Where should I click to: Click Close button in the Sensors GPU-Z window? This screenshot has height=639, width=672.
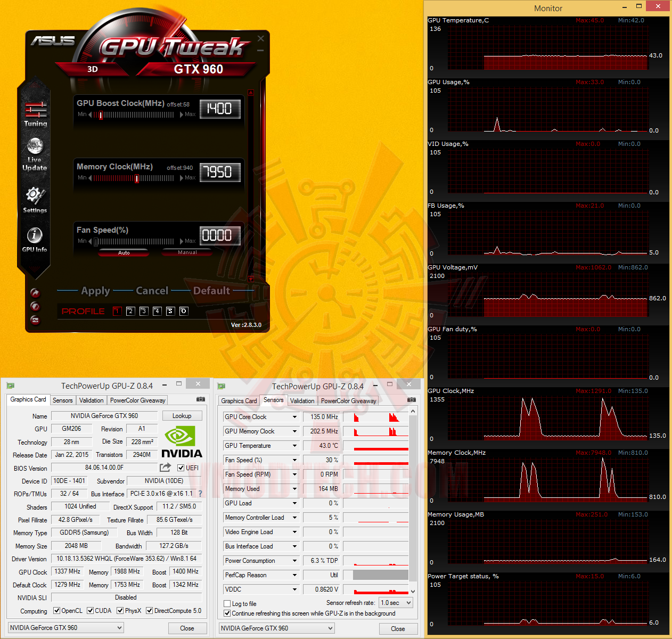click(398, 629)
